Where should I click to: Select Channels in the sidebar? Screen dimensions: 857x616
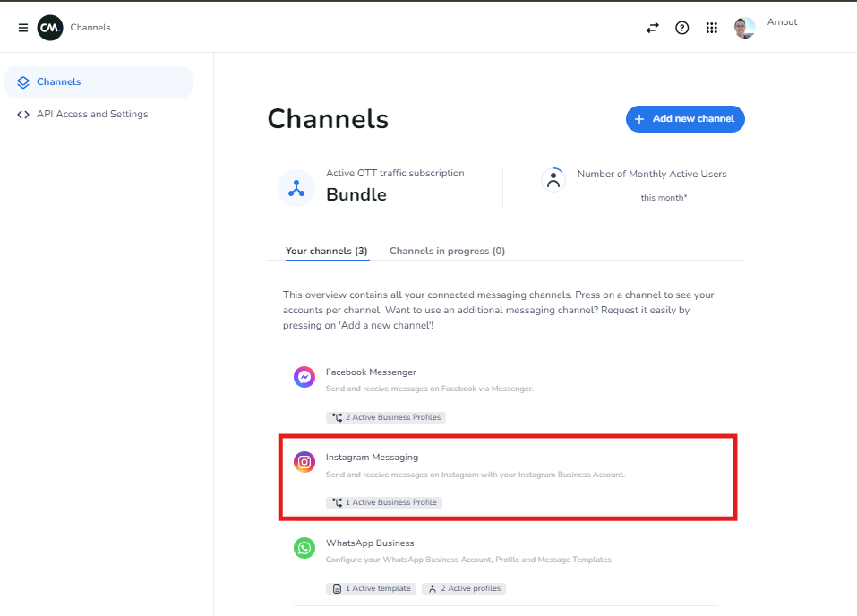(x=59, y=82)
